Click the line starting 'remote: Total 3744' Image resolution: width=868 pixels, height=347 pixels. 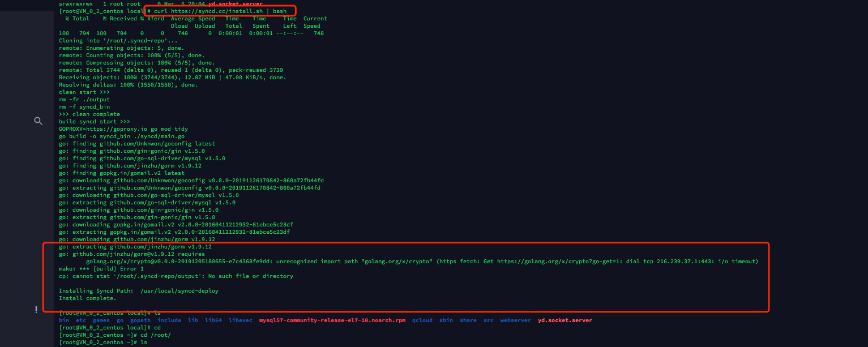(171, 70)
